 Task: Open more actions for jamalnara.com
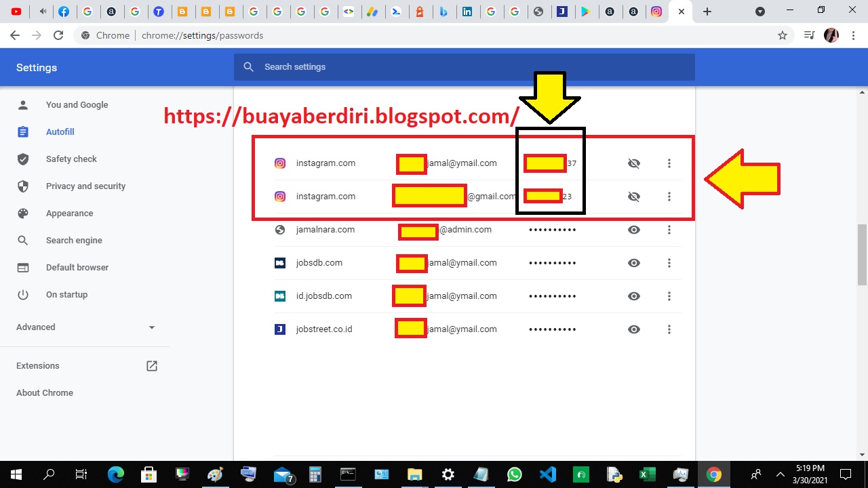(669, 230)
